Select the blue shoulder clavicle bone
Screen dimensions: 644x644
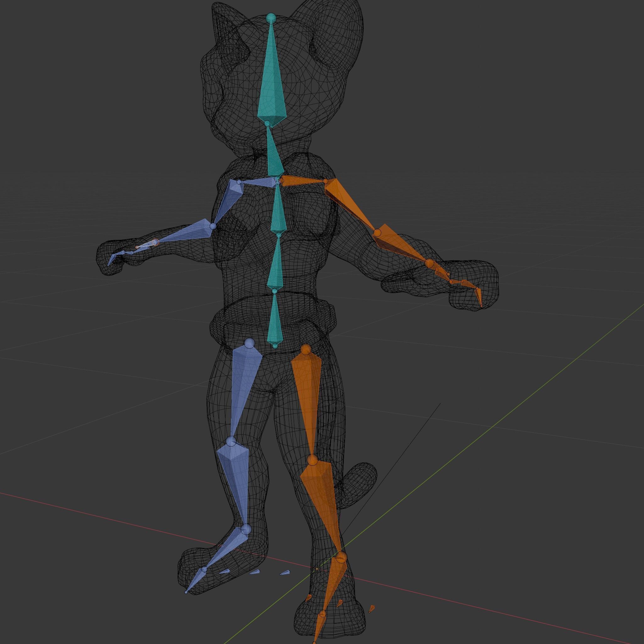[258, 182]
